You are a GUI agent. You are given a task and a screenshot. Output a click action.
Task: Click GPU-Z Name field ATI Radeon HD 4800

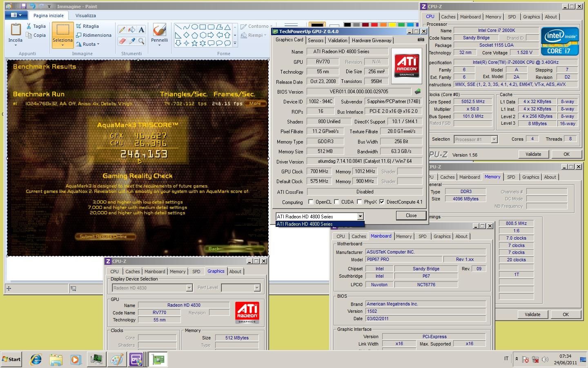pos(347,52)
